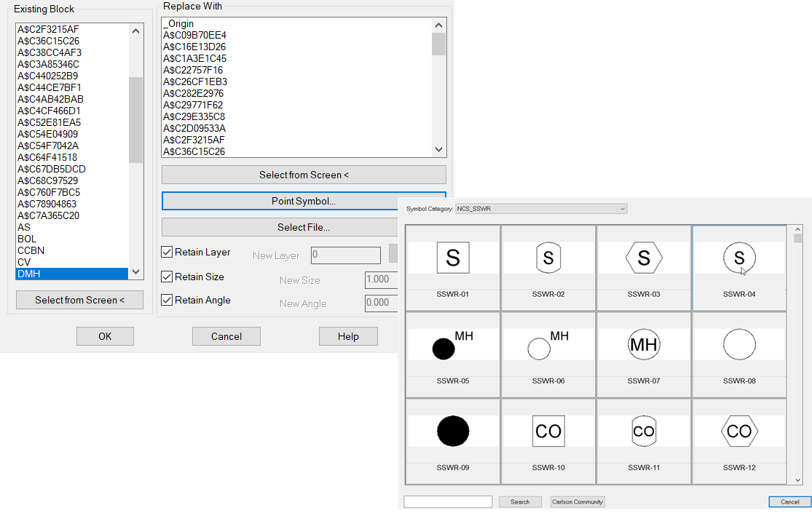Disable the Retain Size checkbox
This screenshot has height=524, width=812.
(x=167, y=277)
